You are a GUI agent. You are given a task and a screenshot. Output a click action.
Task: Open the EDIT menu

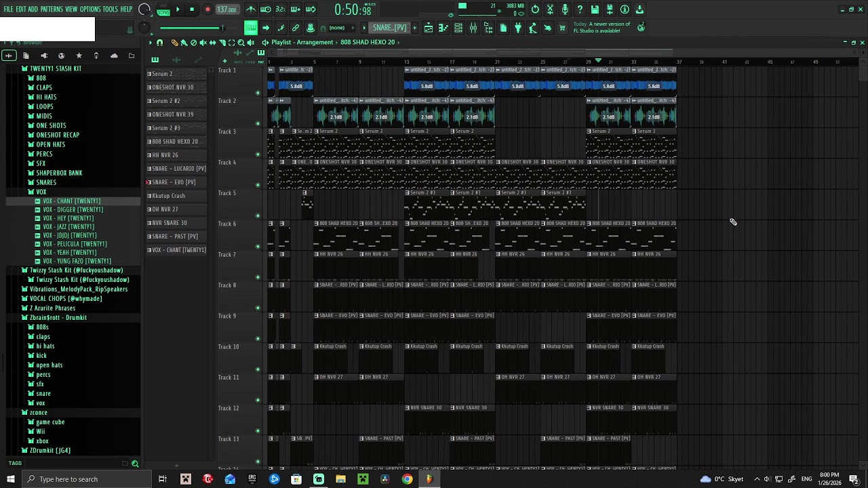(21, 9)
